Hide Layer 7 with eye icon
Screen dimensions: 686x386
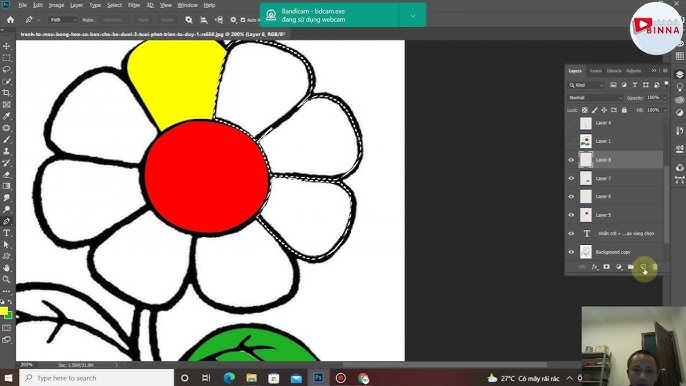coord(571,179)
